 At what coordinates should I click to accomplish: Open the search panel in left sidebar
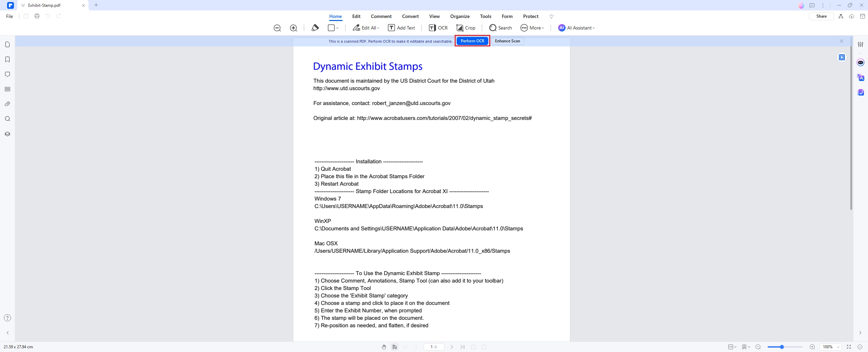point(7,119)
